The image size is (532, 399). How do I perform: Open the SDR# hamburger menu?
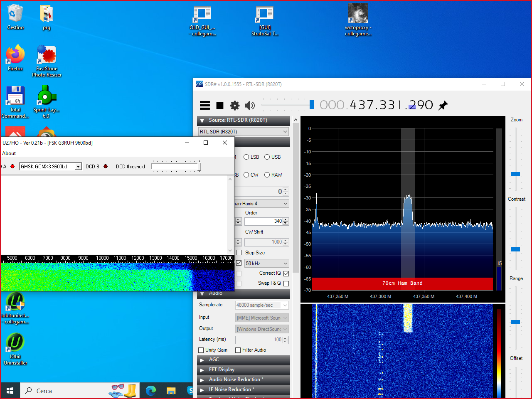click(205, 106)
